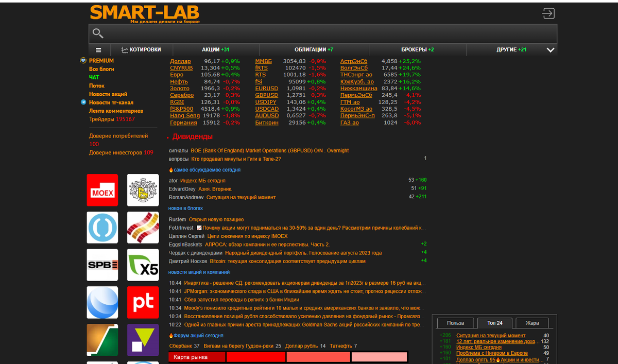Viewport: 618px width, 364px height.
Task: Open the hamburger menu icon
Action: pyautogui.click(x=98, y=50)
